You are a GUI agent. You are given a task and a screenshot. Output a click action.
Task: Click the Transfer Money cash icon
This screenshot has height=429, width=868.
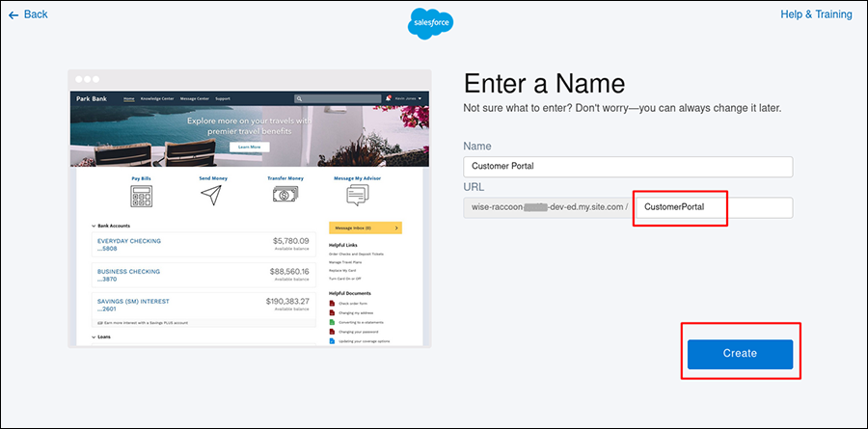(285, 195)
